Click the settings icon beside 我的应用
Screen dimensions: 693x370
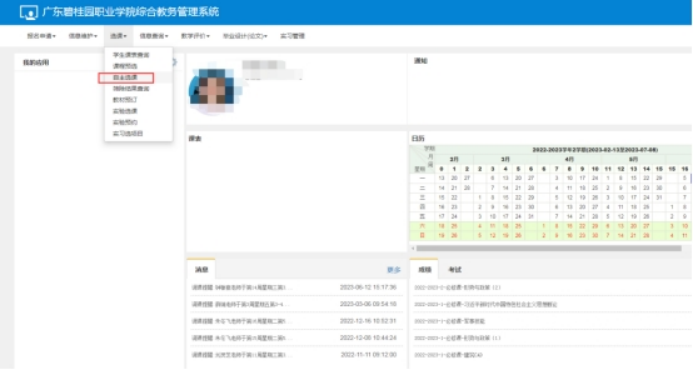tap(174, 62)
